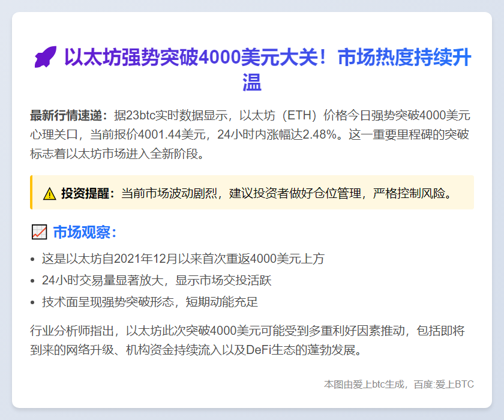Click the bold 投资提醒 label
The image size is (504, 420).
click(88, 194)
